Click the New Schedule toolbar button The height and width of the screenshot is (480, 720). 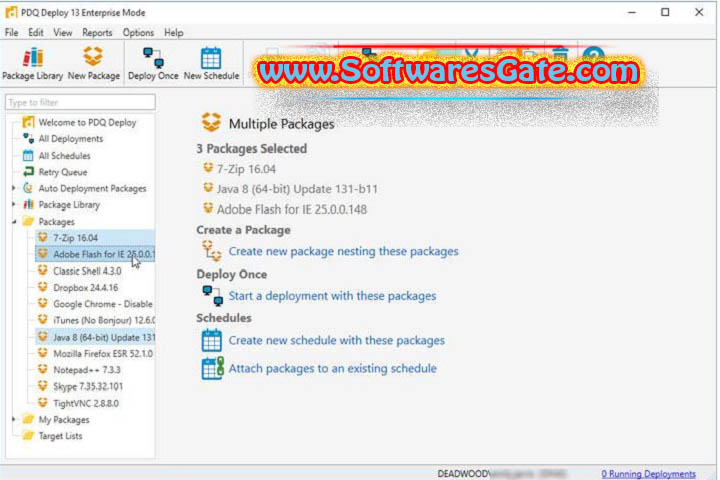pyautogui.click(x=211, y=64)
